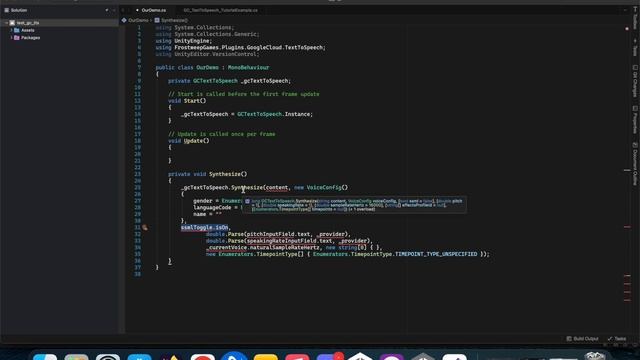Click 'languageCode' on line 28
Viewport: 640px width, 360px height.
point(212,207)
